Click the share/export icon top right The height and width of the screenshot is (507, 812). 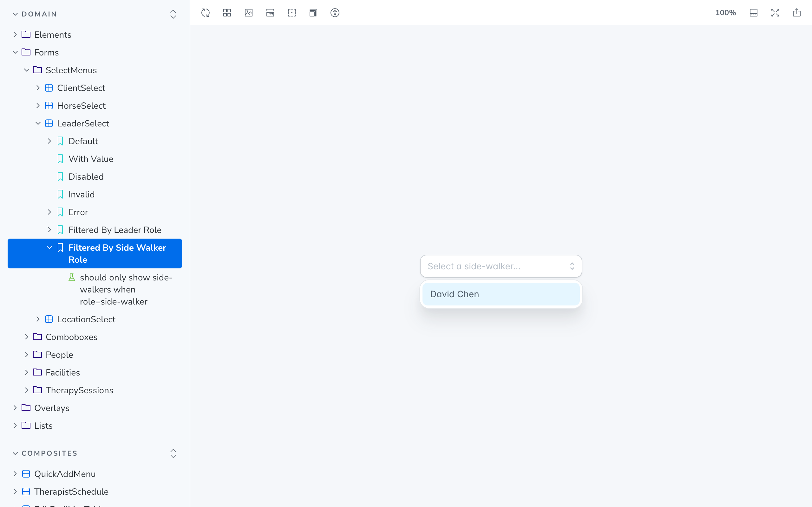(796, 13)
